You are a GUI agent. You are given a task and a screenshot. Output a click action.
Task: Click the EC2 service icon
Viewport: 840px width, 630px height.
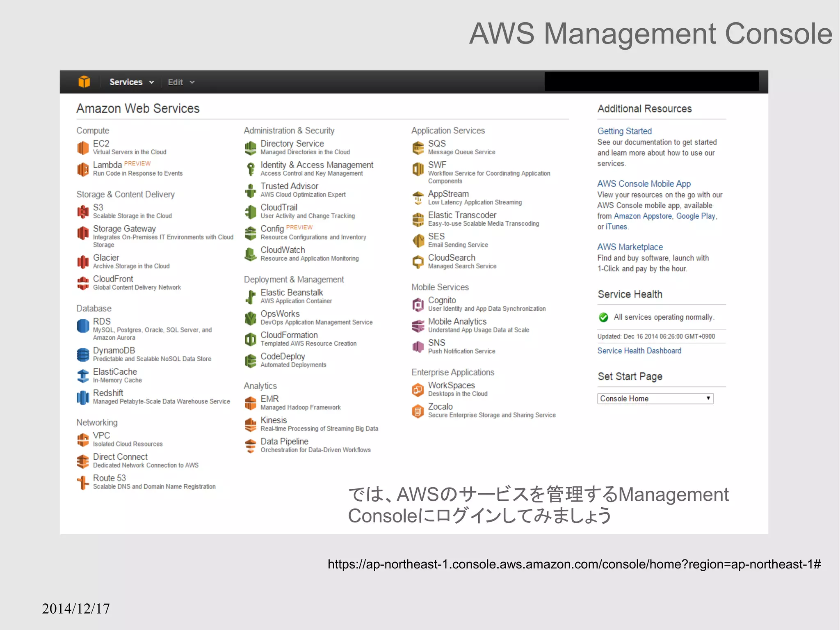pos(83,147)
